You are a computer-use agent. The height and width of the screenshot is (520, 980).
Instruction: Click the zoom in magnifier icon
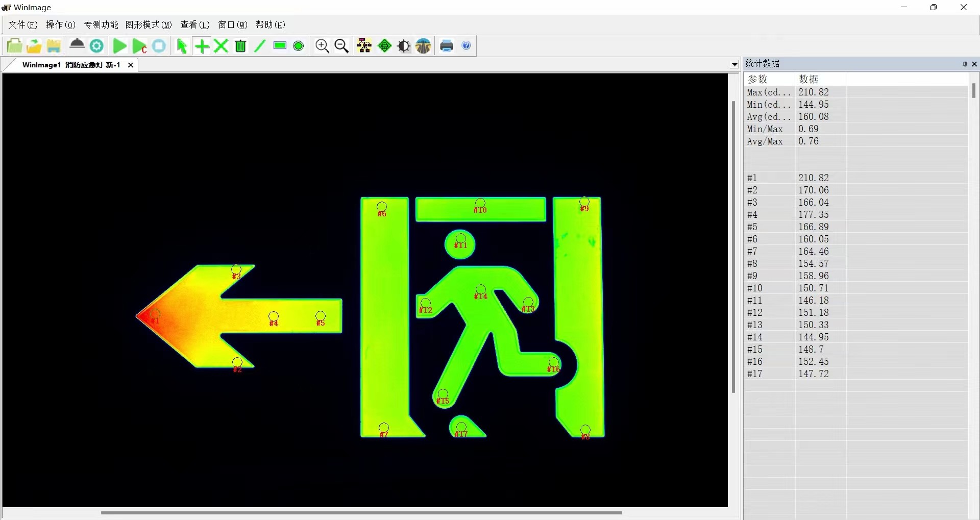click(322, 46)
